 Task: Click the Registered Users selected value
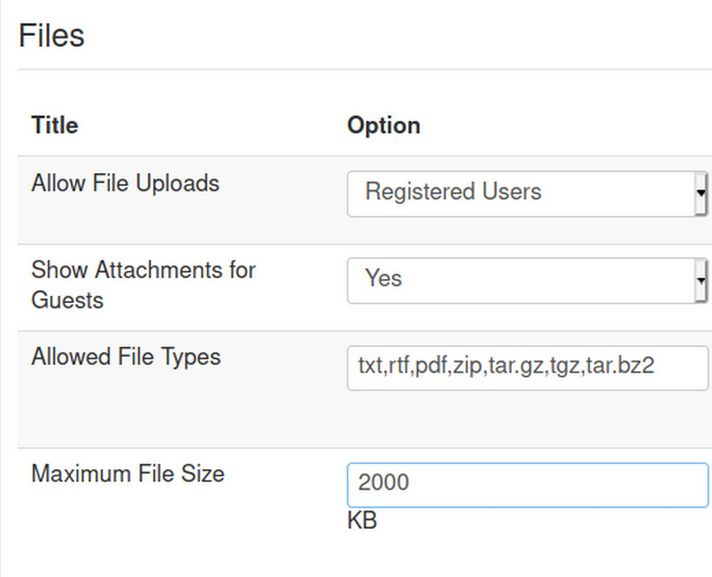pyautogui.click(x=453, y=192)
